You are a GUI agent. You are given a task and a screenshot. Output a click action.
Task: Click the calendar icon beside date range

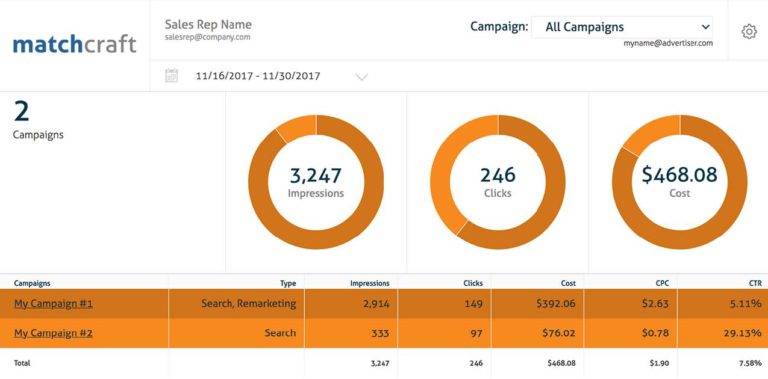(171, 75)
